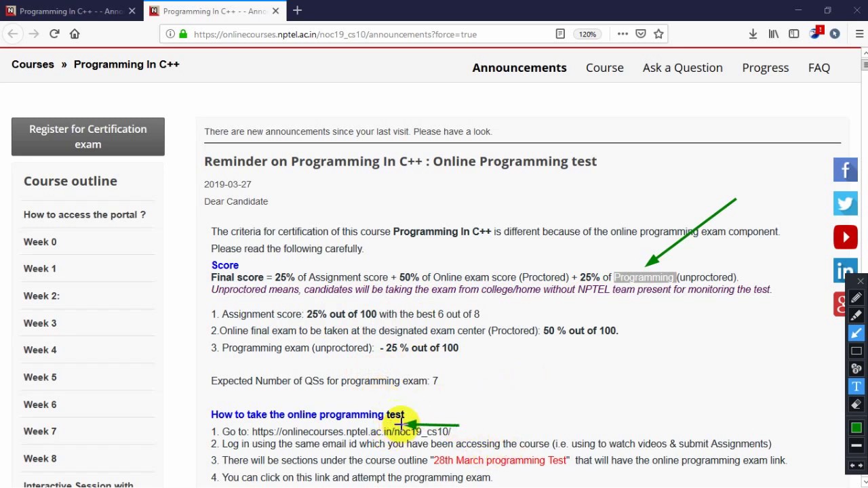The image size is (868, 488).
Task: Toggle reader view icon
Action: pyautogui.click(x=560, y=34)
